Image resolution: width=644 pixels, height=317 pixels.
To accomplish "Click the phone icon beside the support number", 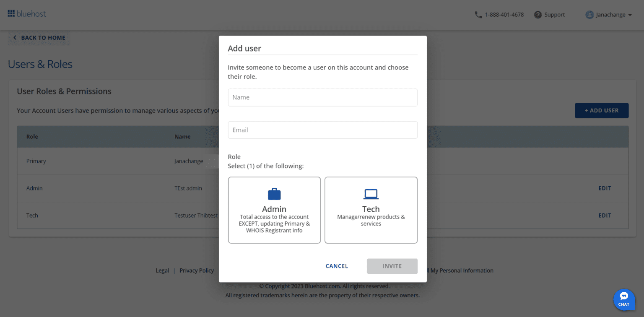I will click(x=478, y=14).
